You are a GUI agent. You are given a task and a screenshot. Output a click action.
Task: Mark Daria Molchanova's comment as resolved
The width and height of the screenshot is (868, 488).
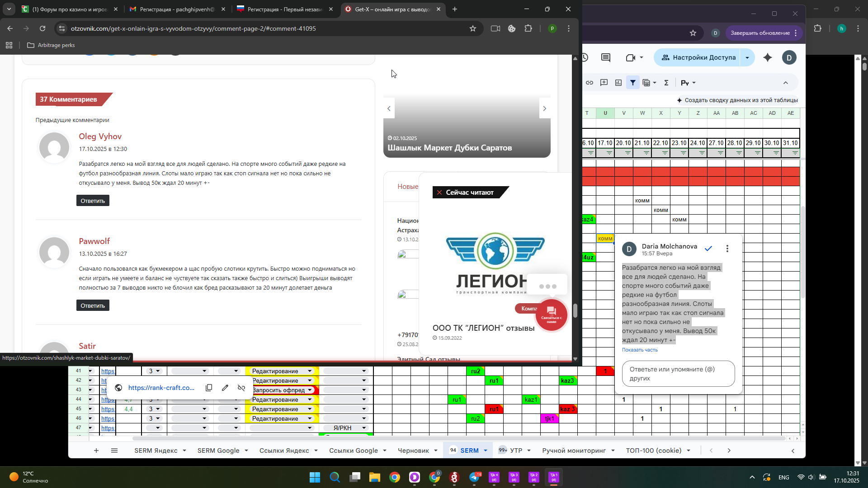point(708,249)
